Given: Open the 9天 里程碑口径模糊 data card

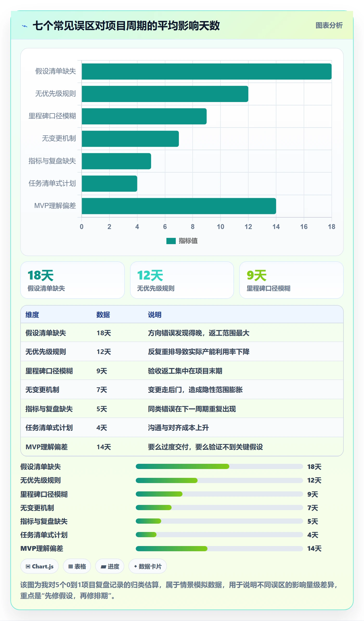Looking at the screenshot, I should pos(291,280).
